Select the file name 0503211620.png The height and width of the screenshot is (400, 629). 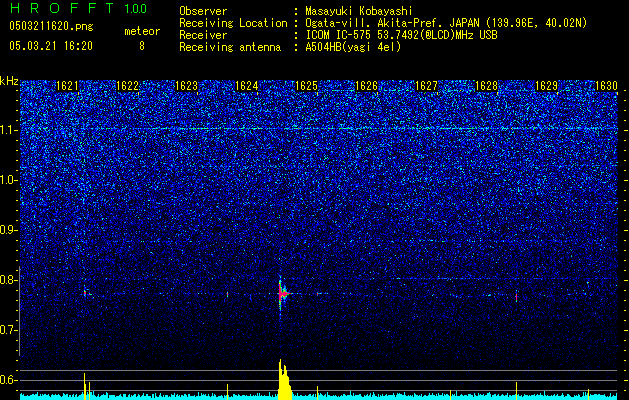click(51, 26)
